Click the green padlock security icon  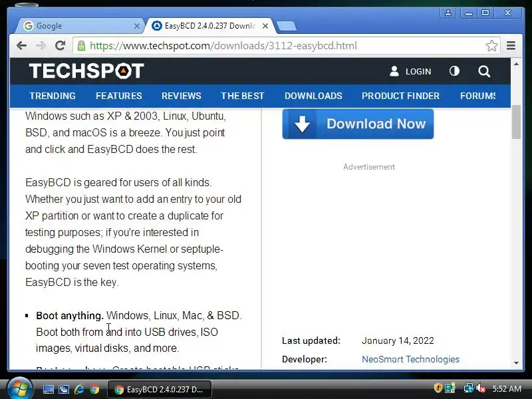pos(81,45)
